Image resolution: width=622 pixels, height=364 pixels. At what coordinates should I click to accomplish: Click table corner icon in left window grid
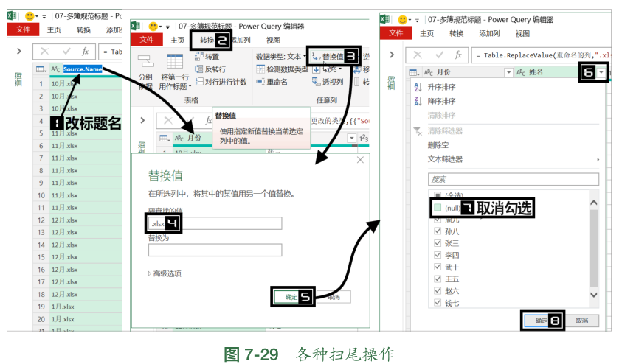tap(41, 69)
